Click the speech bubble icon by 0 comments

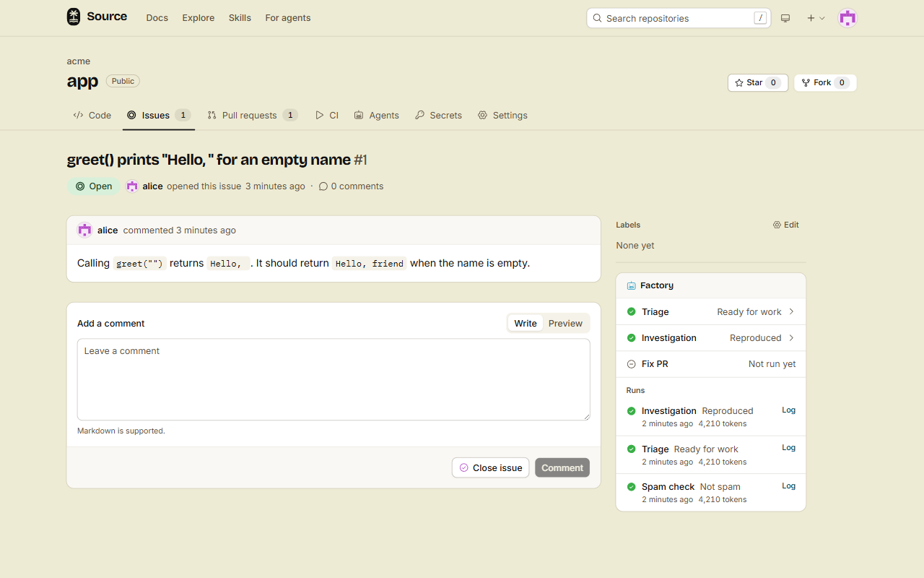tap(323, 186)
